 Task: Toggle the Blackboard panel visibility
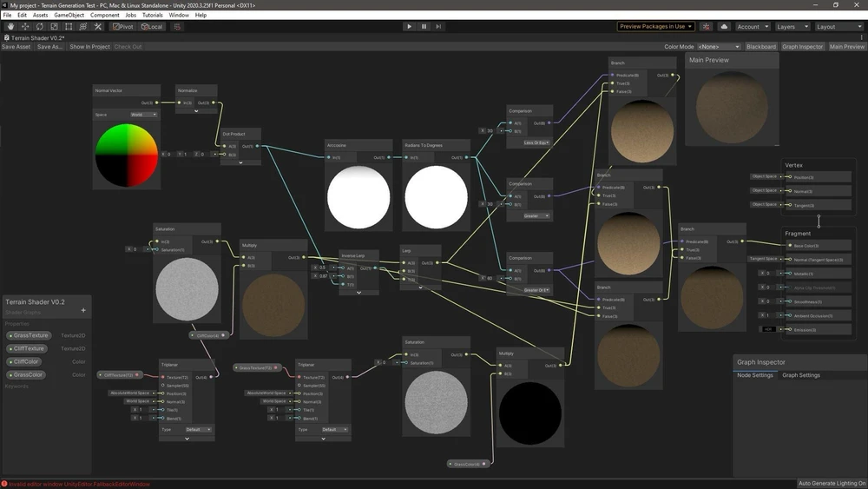tap(761, 47)
